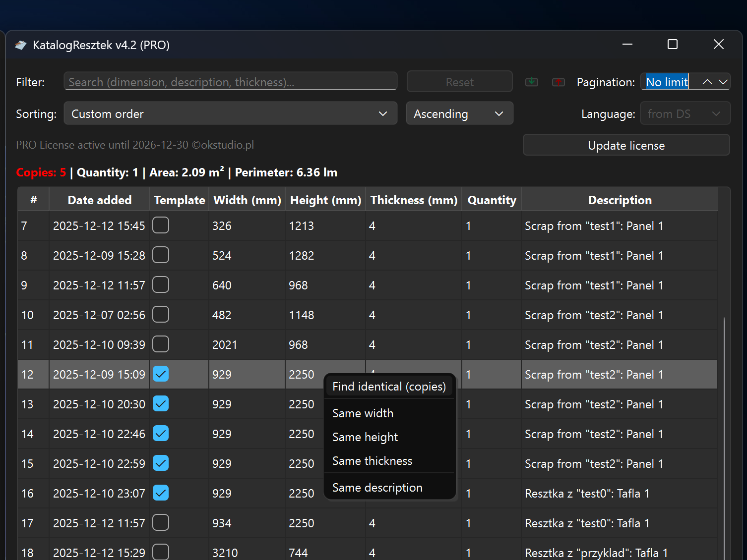Uncheck the Template checkbox for row 13
Viewport: 747px width, 560px height.
pos(161,404)
